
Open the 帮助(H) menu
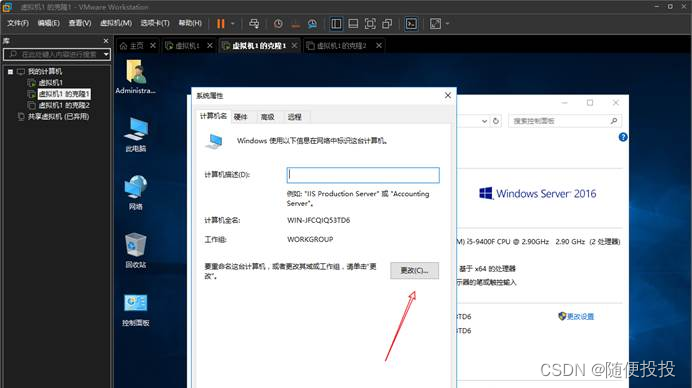click(190, 23)
